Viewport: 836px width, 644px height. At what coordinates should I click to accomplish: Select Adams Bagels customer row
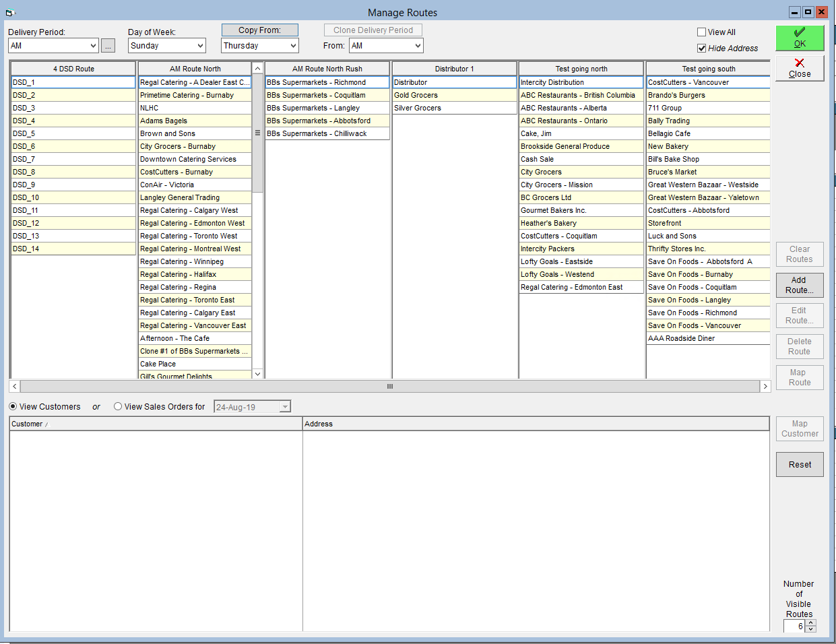click(x=195, y=121)
